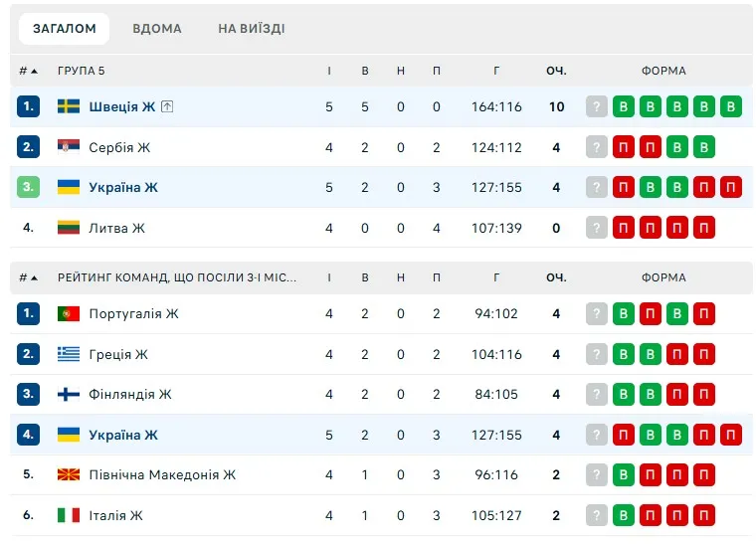Switch to the Вдома tab
Image resolution: width=756 pixels, height=544 pixels.
[x=157, y=29]
